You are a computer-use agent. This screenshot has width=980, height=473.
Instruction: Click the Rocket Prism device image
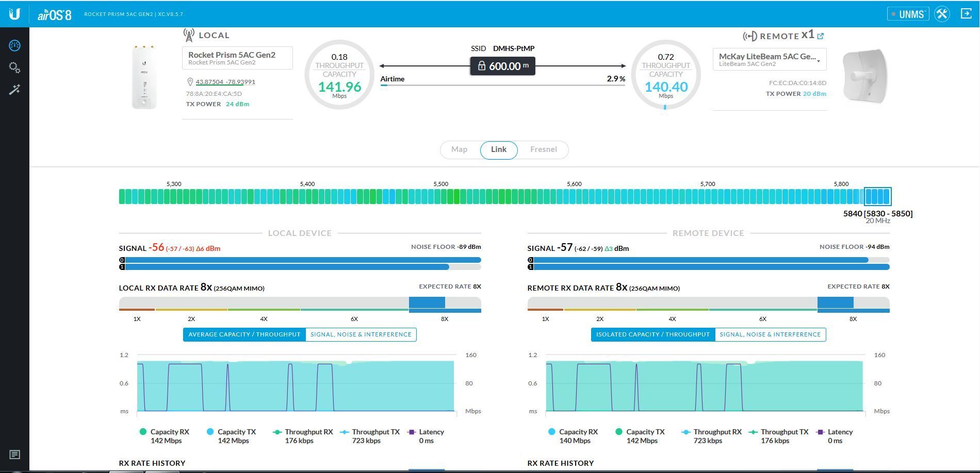[144, 77]
